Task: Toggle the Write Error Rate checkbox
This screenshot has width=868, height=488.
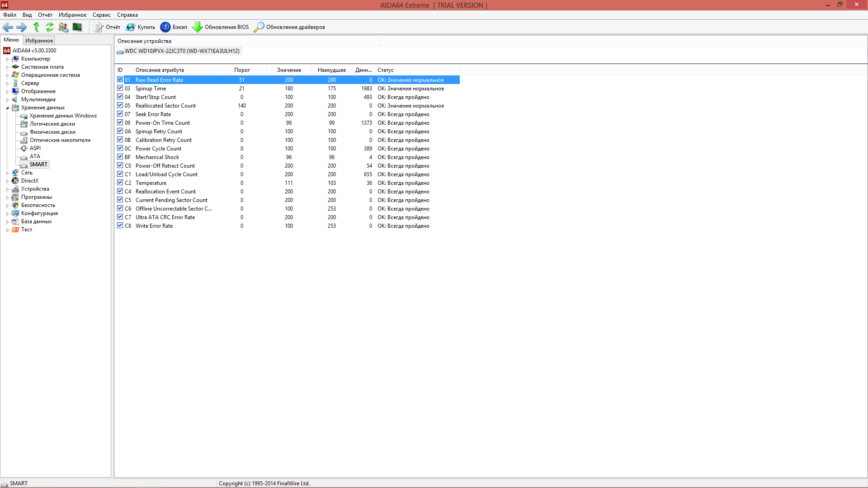Action: pos(120,225)
